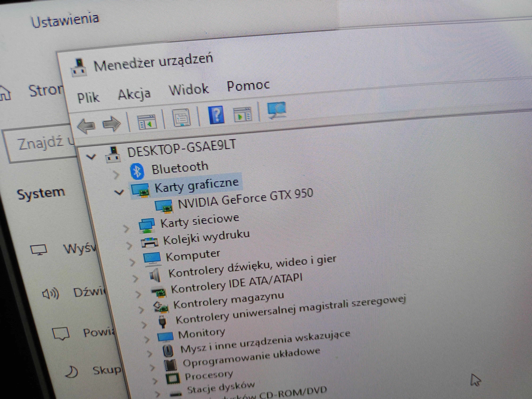532x399 pixels.
Task: Click the Forward arrow in Device Manager toolbar
Action: 112,124
